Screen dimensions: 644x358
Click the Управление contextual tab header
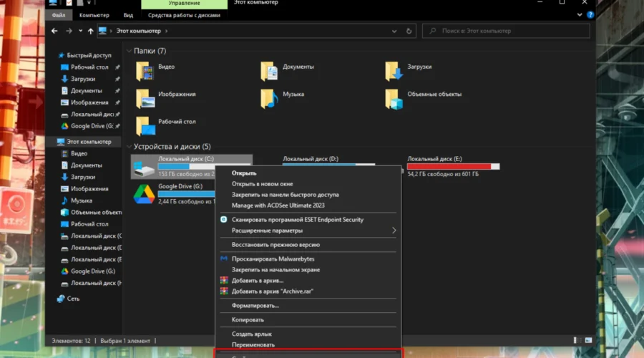click(184, 4)
